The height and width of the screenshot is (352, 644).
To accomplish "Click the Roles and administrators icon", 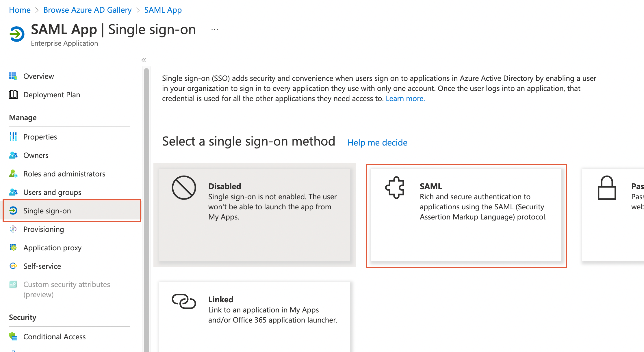I will pos(13,174).
